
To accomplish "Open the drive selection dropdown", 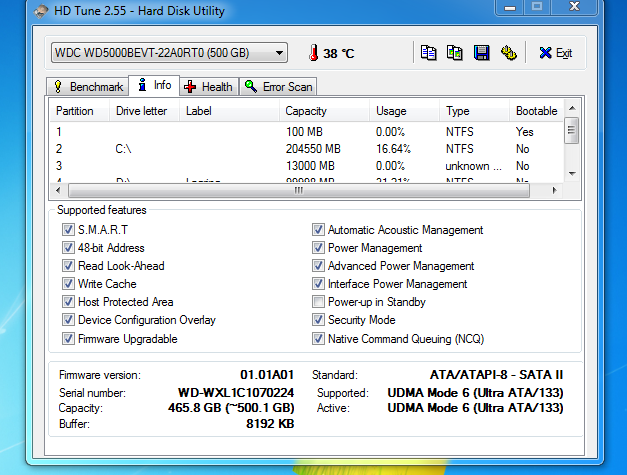I will (x=169, y=53).
